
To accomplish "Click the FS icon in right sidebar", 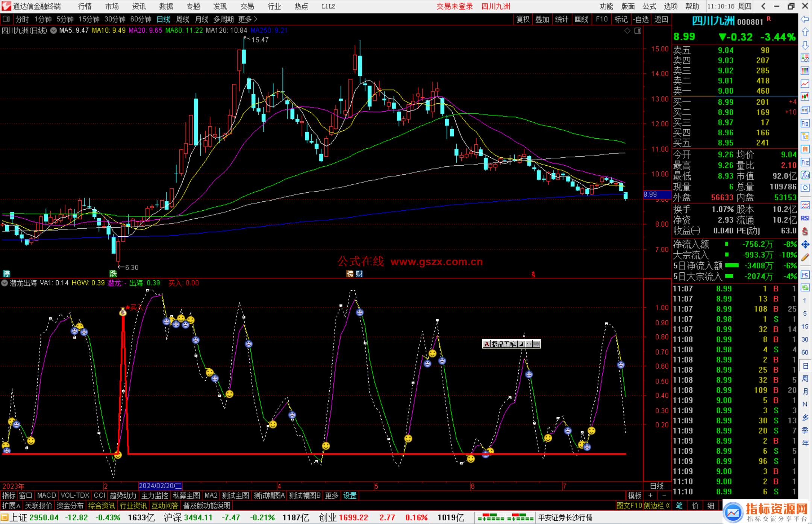I will coord(805,275).
